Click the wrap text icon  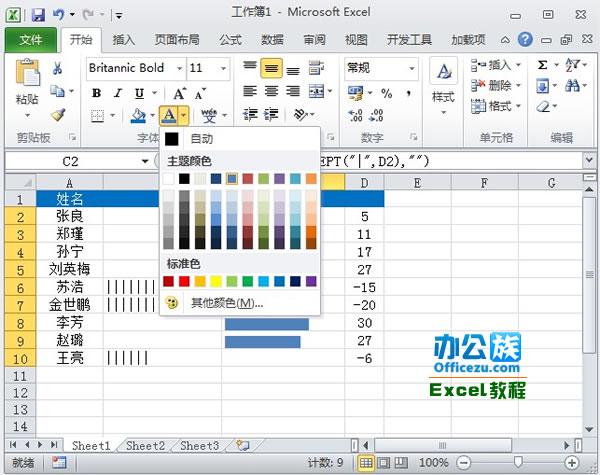316,68
